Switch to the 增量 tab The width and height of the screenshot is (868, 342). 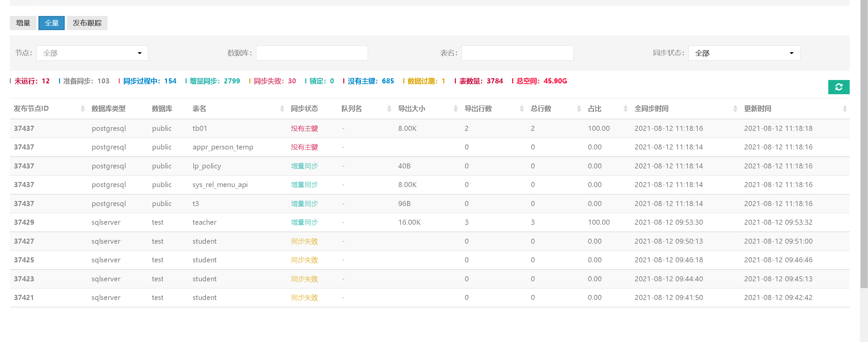point(23,23)
